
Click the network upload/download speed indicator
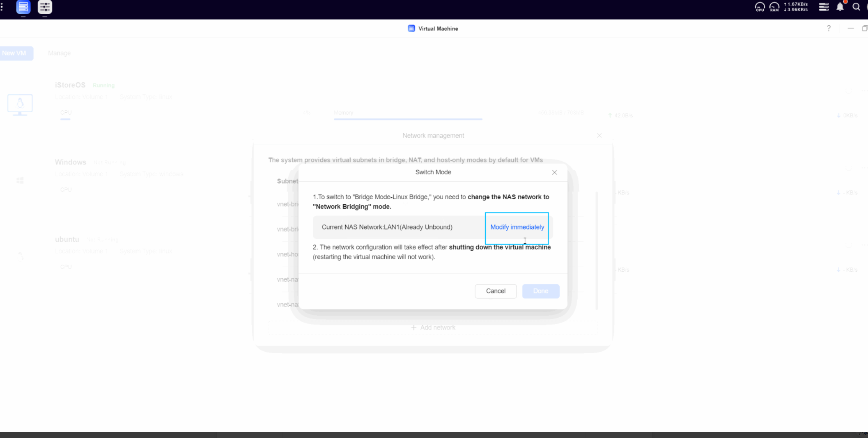(796, 7)
